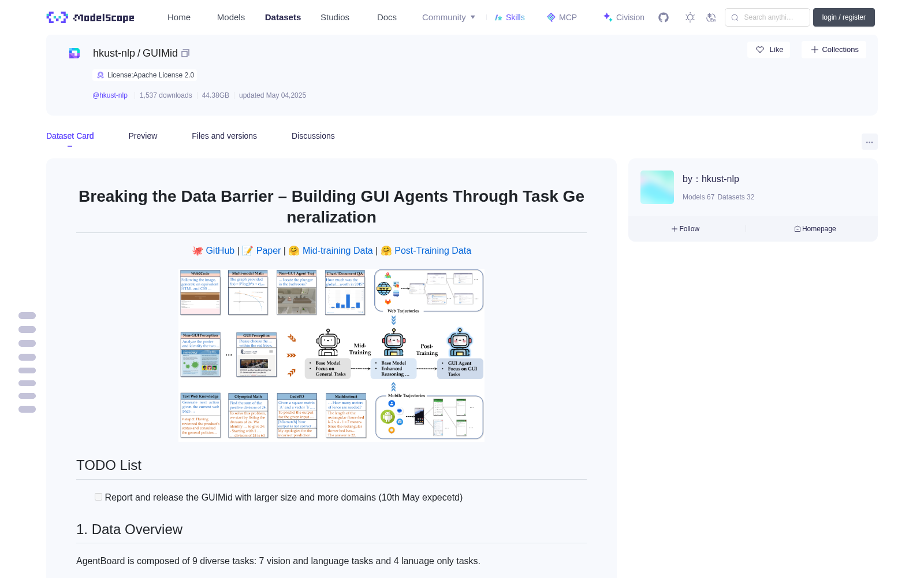Open the Docs nav item

tap(387, 17)
